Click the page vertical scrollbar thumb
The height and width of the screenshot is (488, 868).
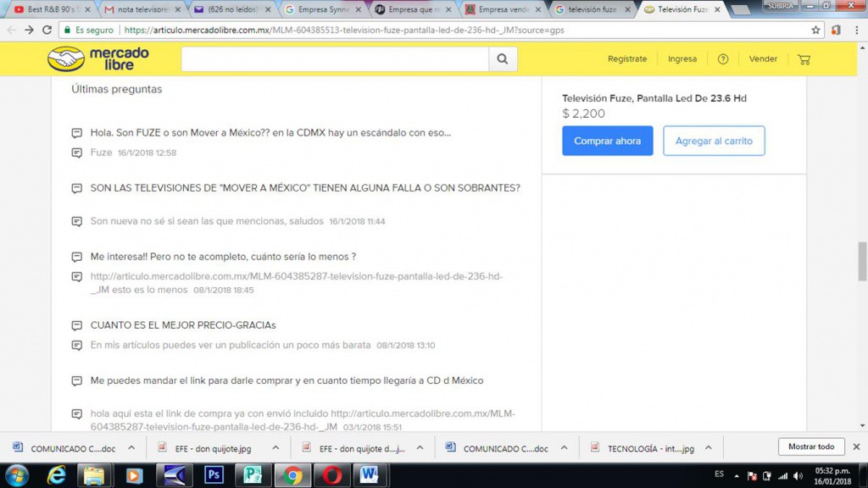point(862,261)
